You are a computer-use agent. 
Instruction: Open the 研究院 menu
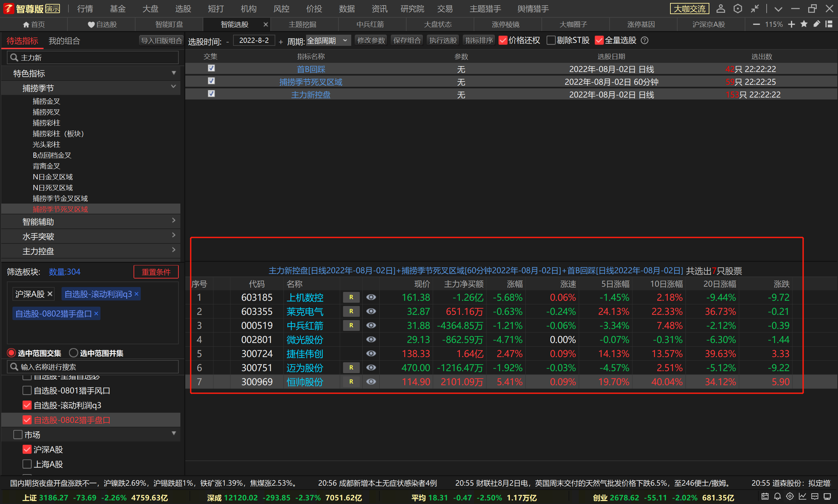[412, 9]
